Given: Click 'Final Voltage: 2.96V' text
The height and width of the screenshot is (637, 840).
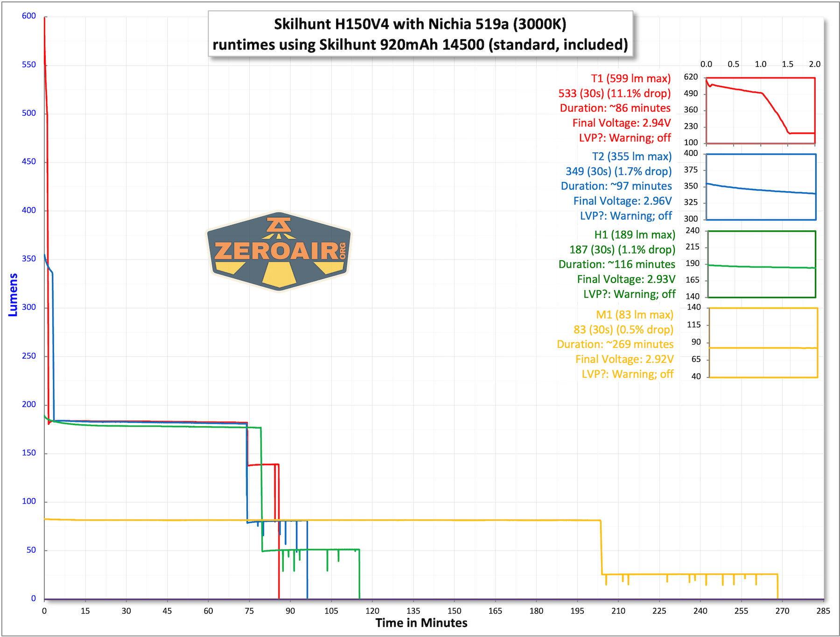Looking at the screenshot, I should coord(623,201).
